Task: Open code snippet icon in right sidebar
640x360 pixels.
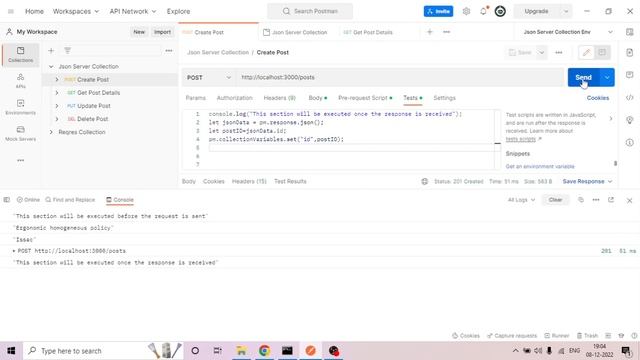Action: [629, 97]
